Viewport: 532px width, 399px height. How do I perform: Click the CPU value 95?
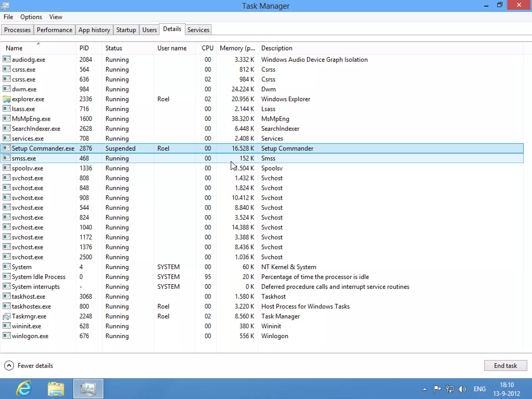(x=208, y=277)
